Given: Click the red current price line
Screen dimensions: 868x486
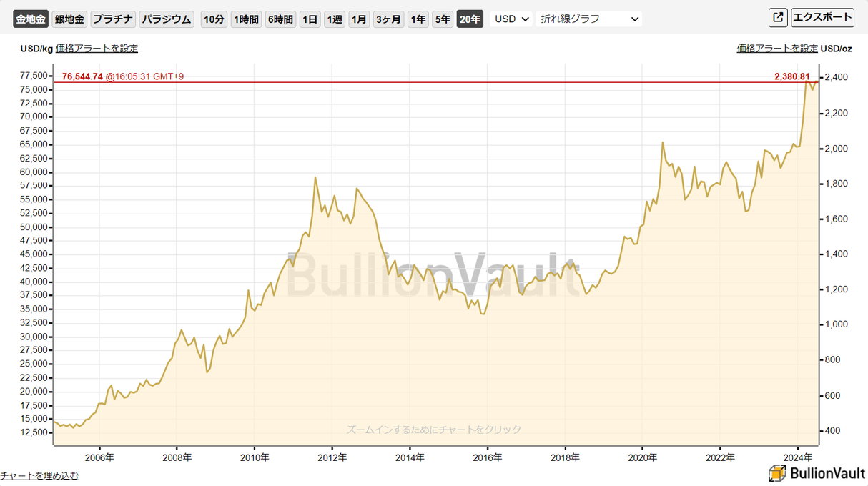Looking at the screenshot, I should coord(429,82).
